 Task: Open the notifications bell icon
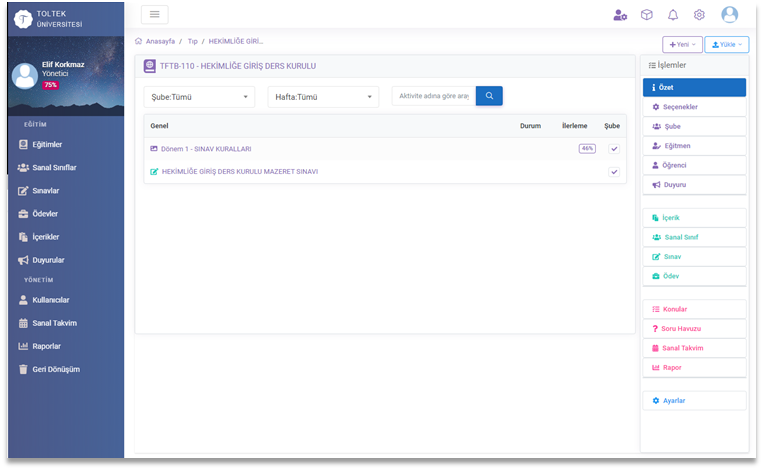click(x=672, y=15)
